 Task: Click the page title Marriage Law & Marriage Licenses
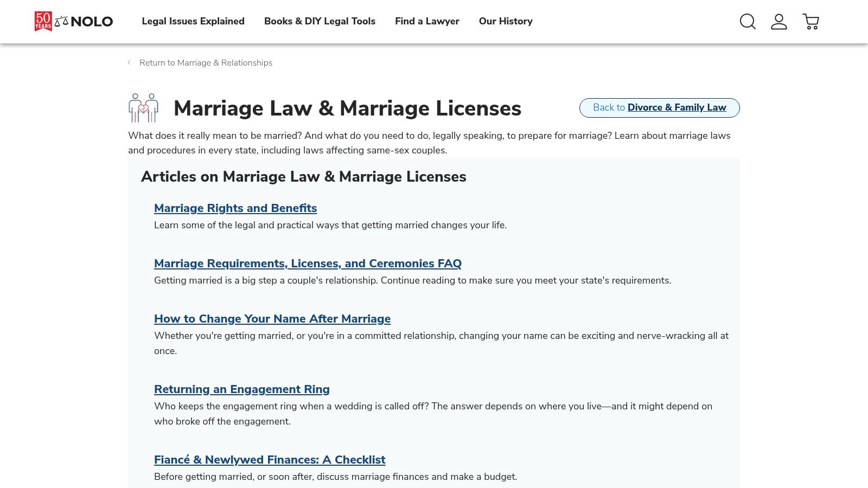pyautogui.click(x=347, y=108)
